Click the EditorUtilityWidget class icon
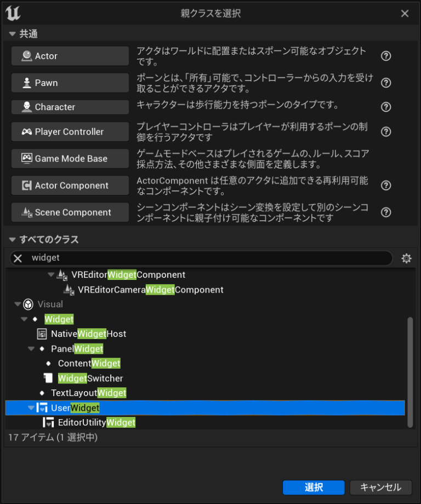421x504 pixels. pos(49,423)
